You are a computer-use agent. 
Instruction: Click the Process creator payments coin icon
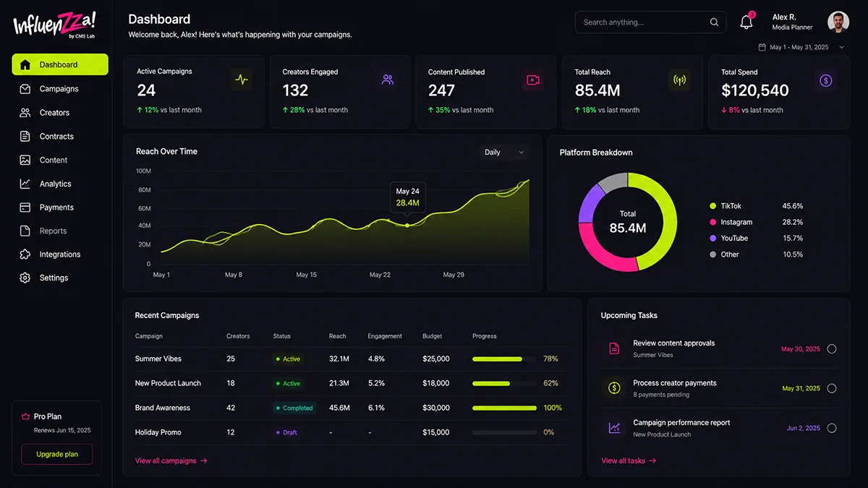[x=614, y=388]
